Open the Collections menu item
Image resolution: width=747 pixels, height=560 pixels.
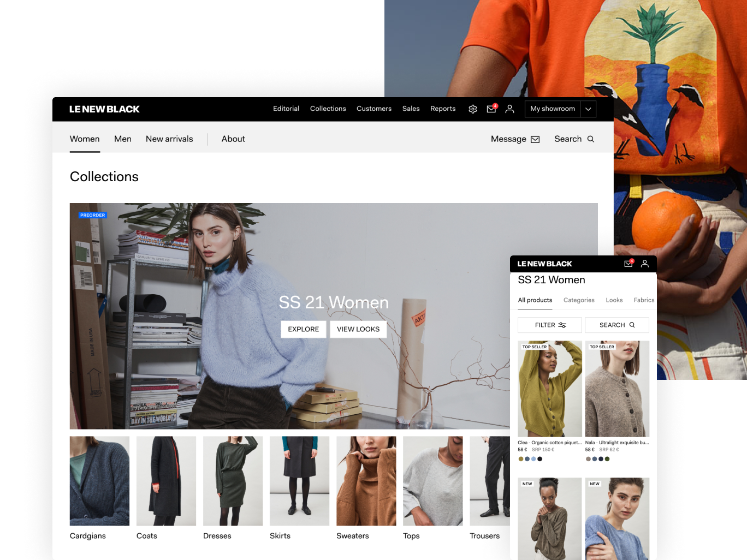coord(328,109)
